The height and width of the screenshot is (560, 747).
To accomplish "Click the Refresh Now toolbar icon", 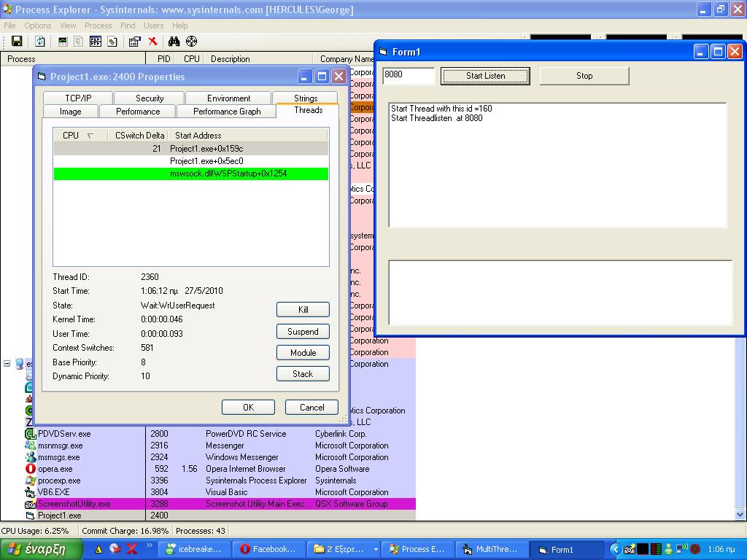I will [x=40, y=42].
